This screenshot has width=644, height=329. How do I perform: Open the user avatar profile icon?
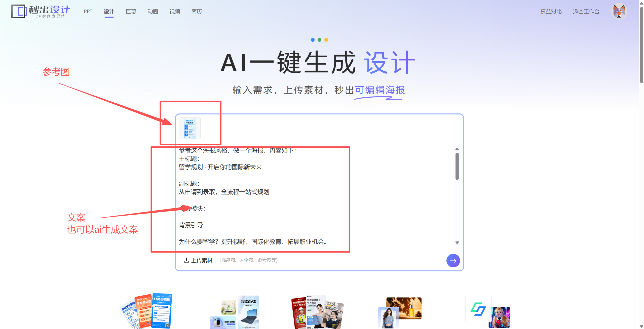point(619,12)
